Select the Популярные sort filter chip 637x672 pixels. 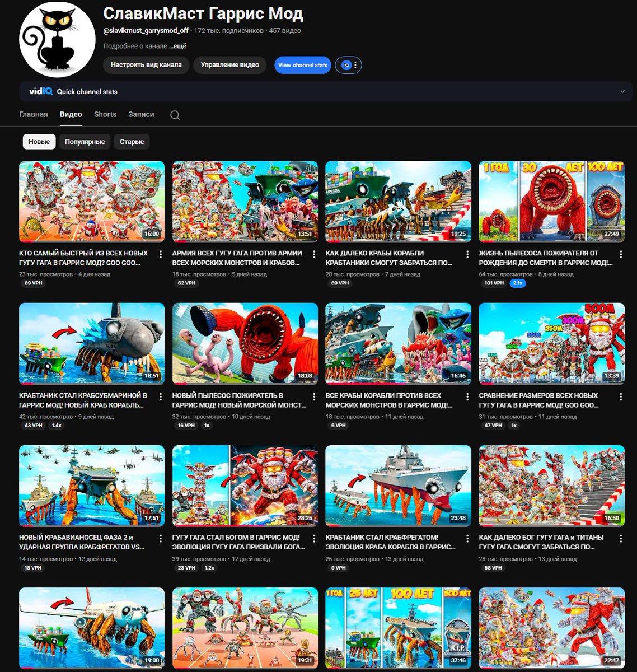(x=85, y=142)
